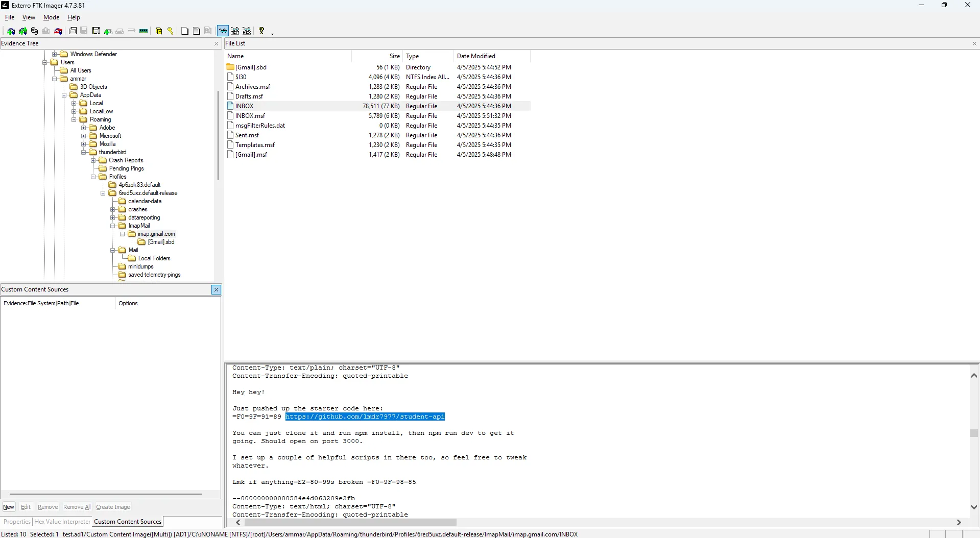The image size is (980, 538).
Task: Click the Create Image button
Action: click(x=113, y=507)
